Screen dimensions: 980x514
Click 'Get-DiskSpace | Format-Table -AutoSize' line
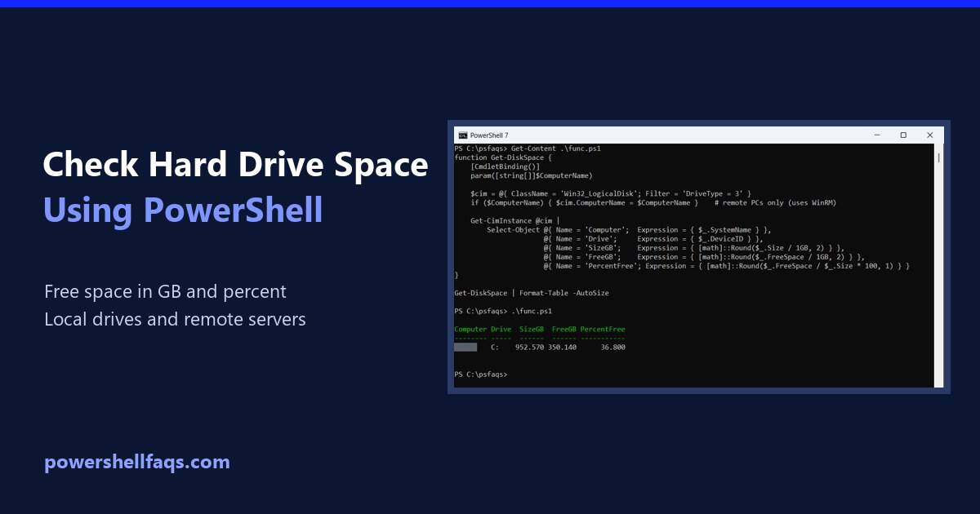point(532,293)
